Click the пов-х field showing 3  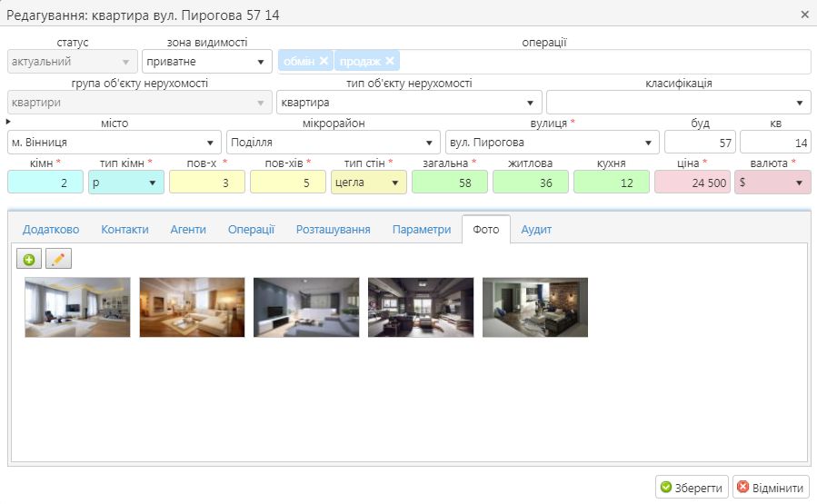[207, 183]
